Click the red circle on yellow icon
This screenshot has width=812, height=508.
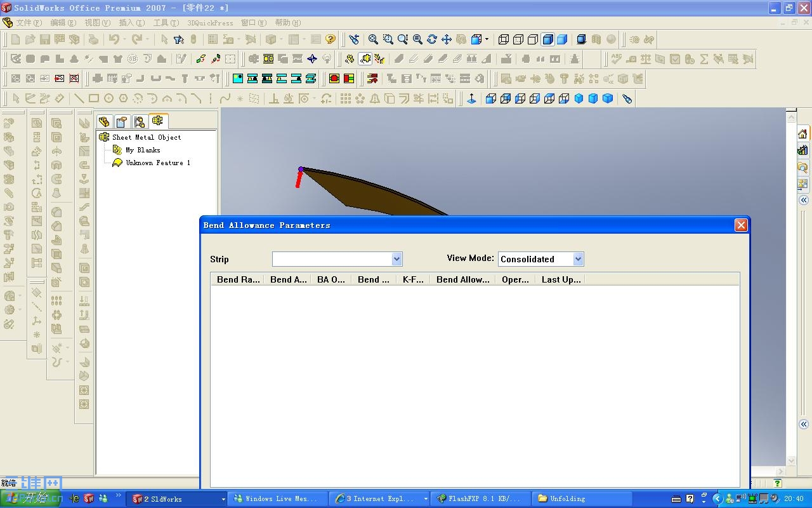[x=334, y=79]
